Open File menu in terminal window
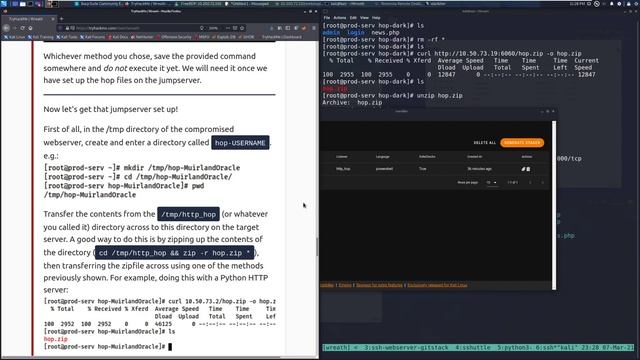The image size is (640, 360). (327, 18)
